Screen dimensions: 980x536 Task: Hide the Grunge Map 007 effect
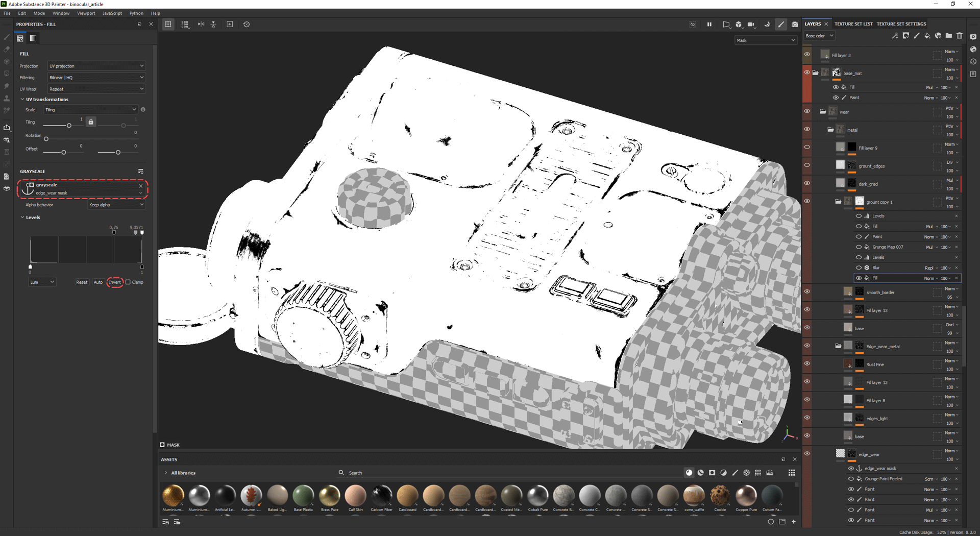(x=859, y=247)
